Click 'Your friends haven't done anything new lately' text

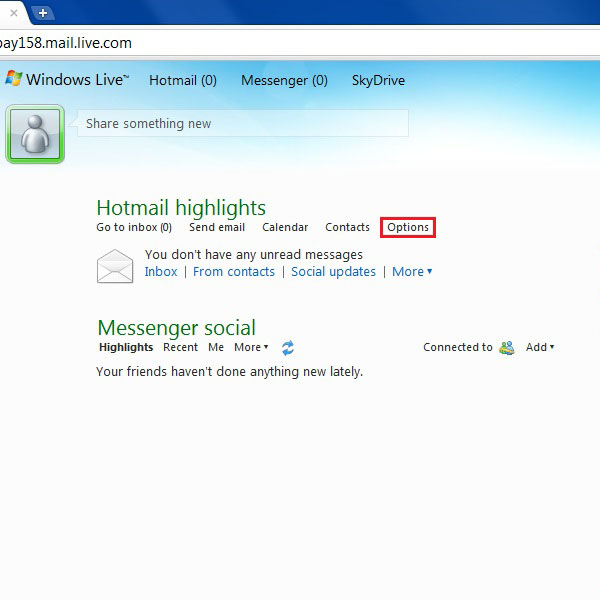point(230,372)
